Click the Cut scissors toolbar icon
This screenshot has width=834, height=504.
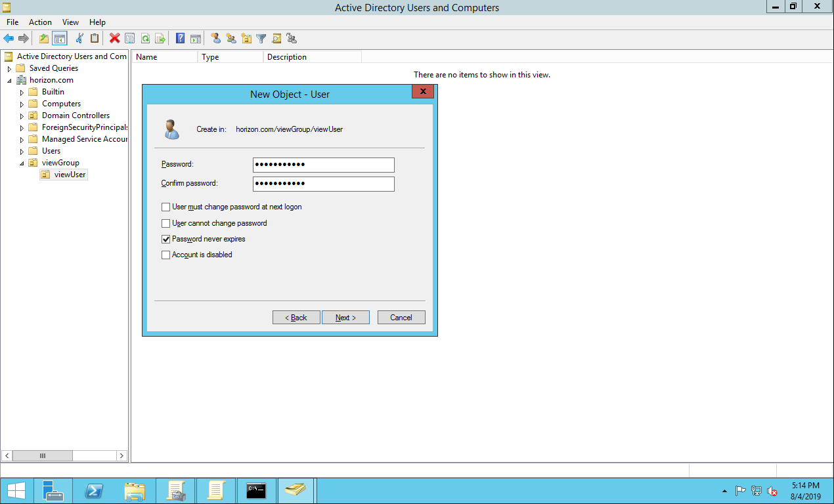click(x=79, y=39)
